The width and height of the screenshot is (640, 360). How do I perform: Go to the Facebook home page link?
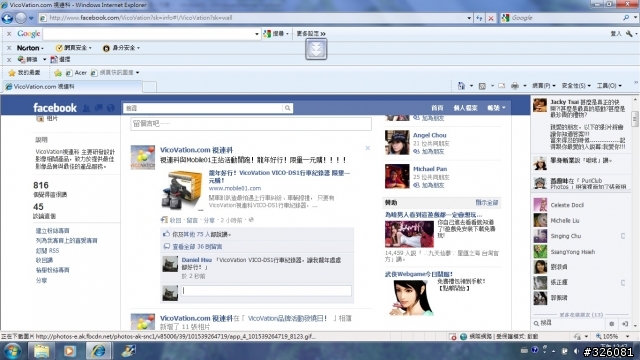[x=437, y=108]
